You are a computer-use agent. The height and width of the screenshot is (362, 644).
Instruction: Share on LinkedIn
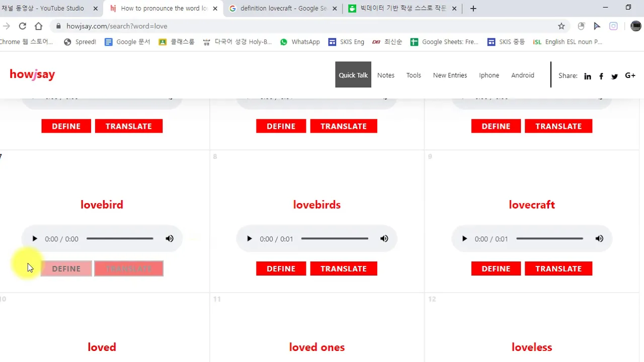pos(588,76)
